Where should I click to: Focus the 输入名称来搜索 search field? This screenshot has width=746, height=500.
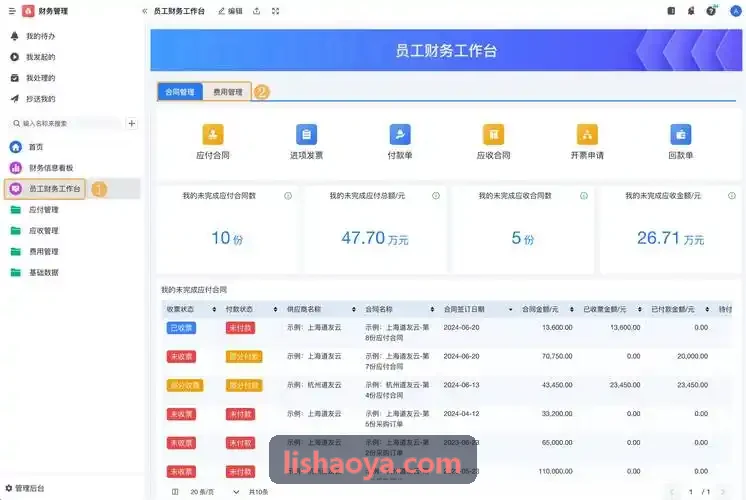click(x=66, y=123)
